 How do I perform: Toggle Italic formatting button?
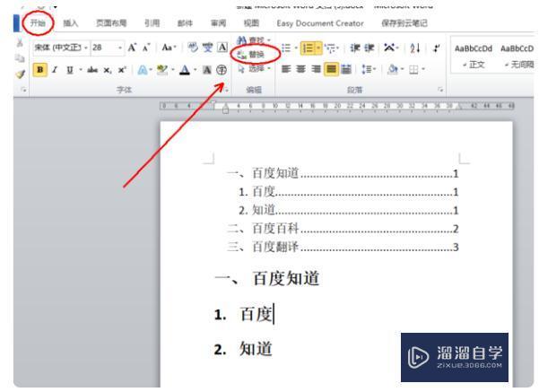point(55,70)
